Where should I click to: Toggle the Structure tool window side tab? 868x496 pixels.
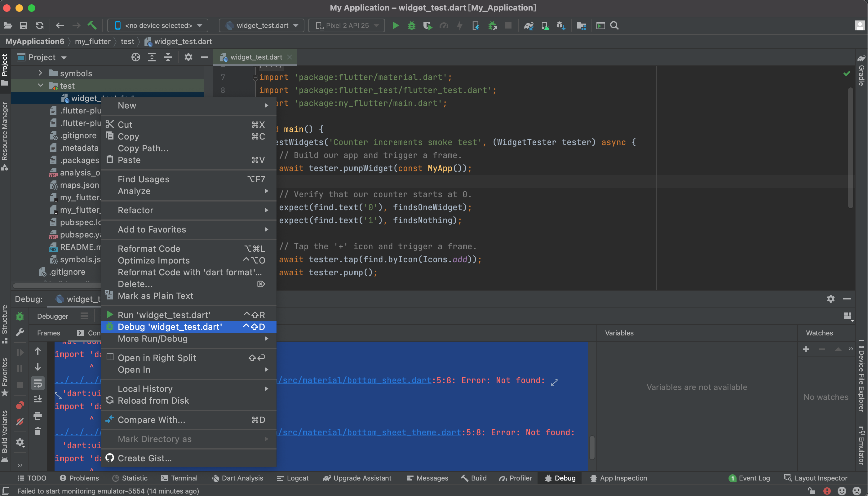coord(5,324)
